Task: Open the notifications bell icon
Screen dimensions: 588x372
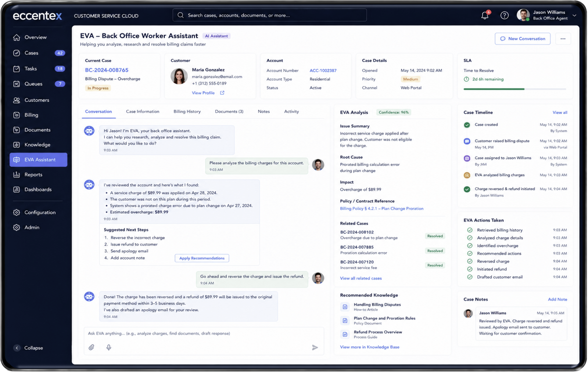Action: 485,15
